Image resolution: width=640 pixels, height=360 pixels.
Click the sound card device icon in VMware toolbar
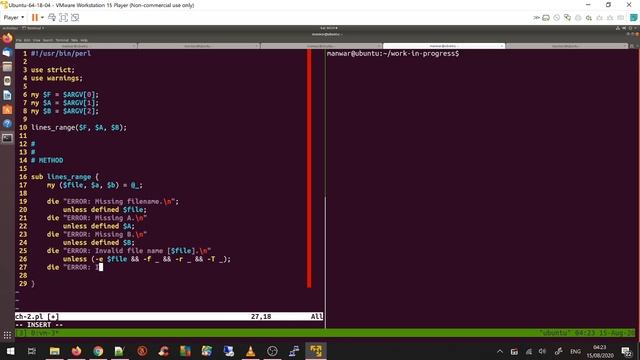[589, 18]
